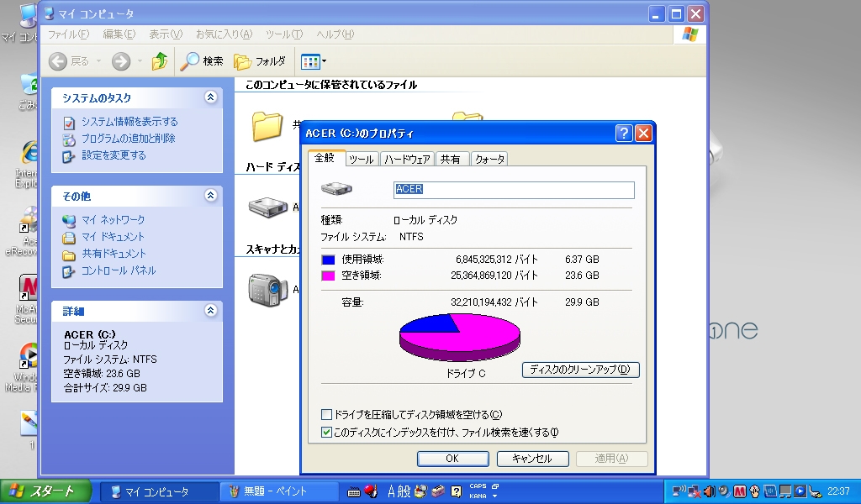Click the blue 使用領域 color swatch
This screenshot has width=861, height=504.
pyautogui.click(x=328, y=260)
